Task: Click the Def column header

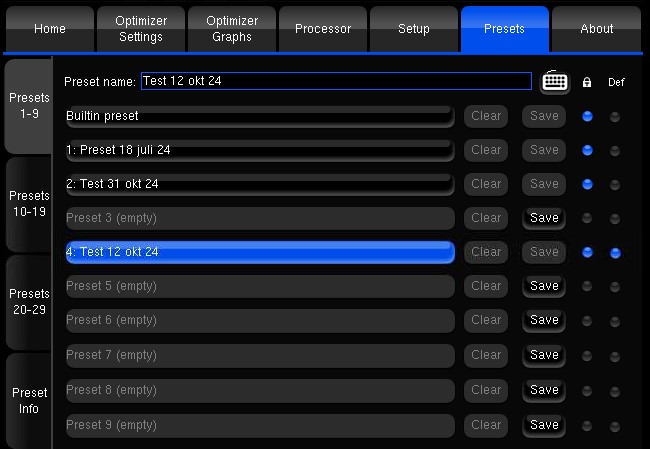Action: point(616,82)
